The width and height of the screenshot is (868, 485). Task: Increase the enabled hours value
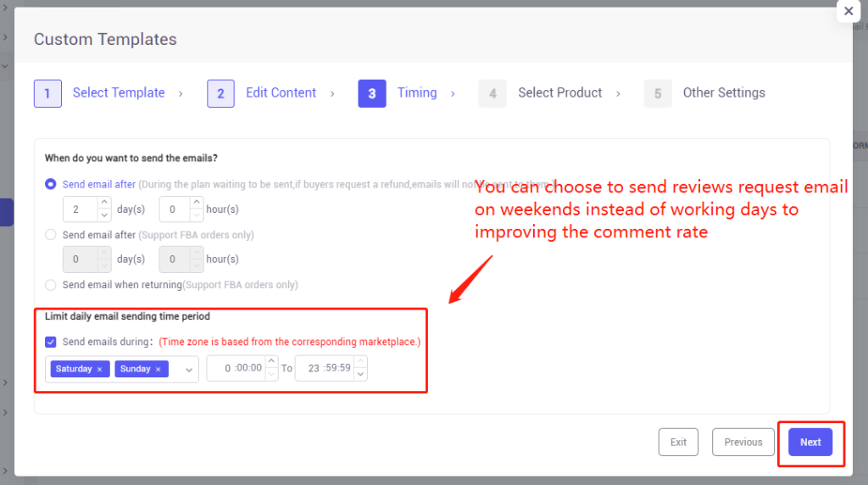click(197, 203)
